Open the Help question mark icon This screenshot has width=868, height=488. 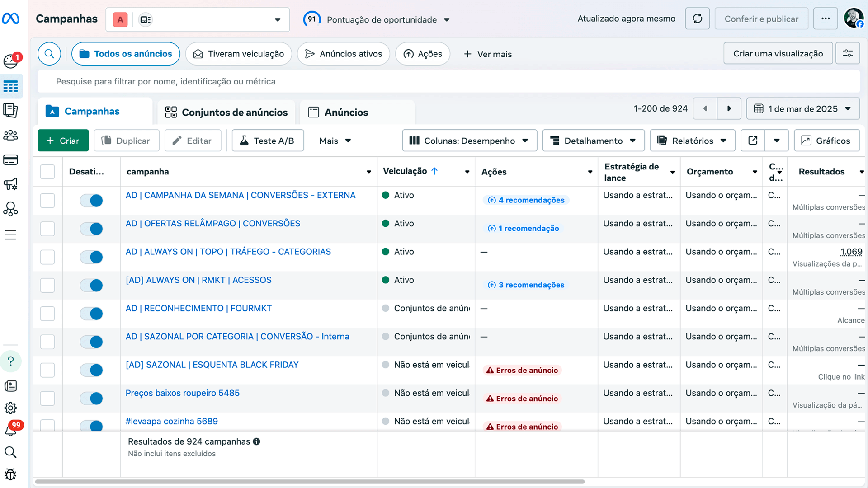tap(11, 361)
